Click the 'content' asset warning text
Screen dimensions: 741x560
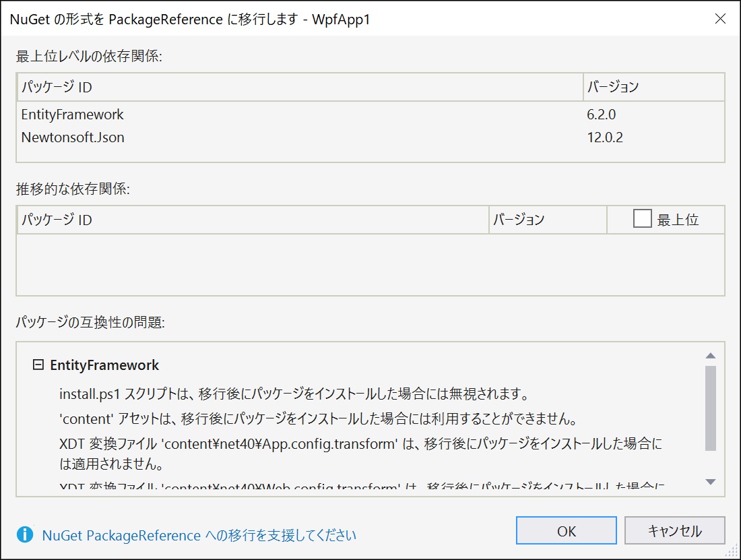pyautogui.click(x=318, y=418)
